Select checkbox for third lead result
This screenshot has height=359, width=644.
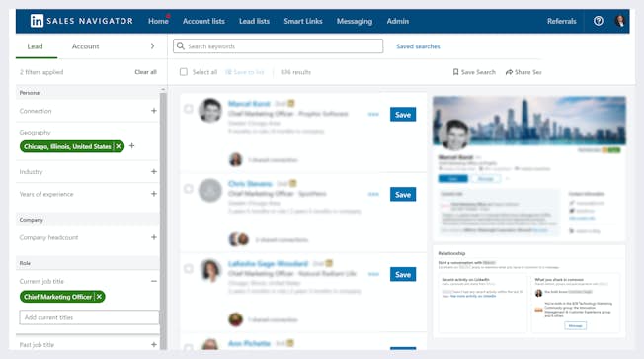click(x=188, y=269)
